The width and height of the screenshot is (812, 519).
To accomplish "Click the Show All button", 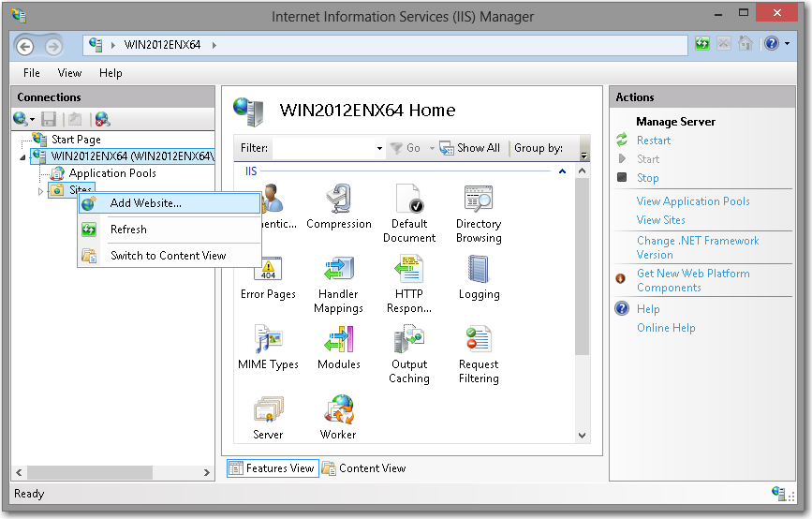I will coord(470,148).
